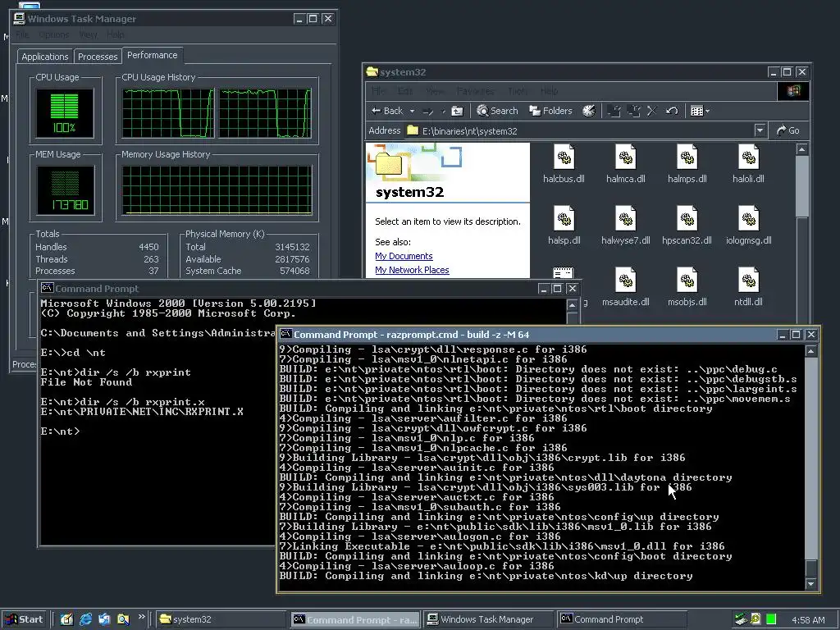The image size is (840, 630).
Task: Click the Views grid icon in explorer
Action: (x=696, y=111)
